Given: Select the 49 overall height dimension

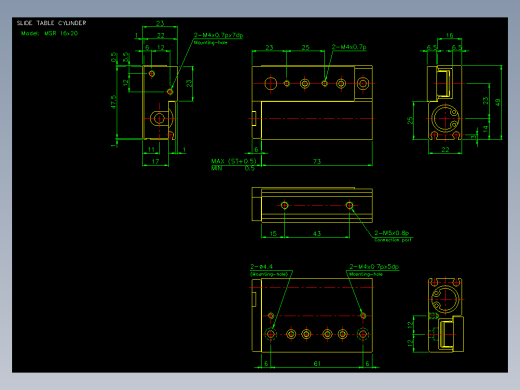Looking at the screenshot, I should [x=497, y=102].
